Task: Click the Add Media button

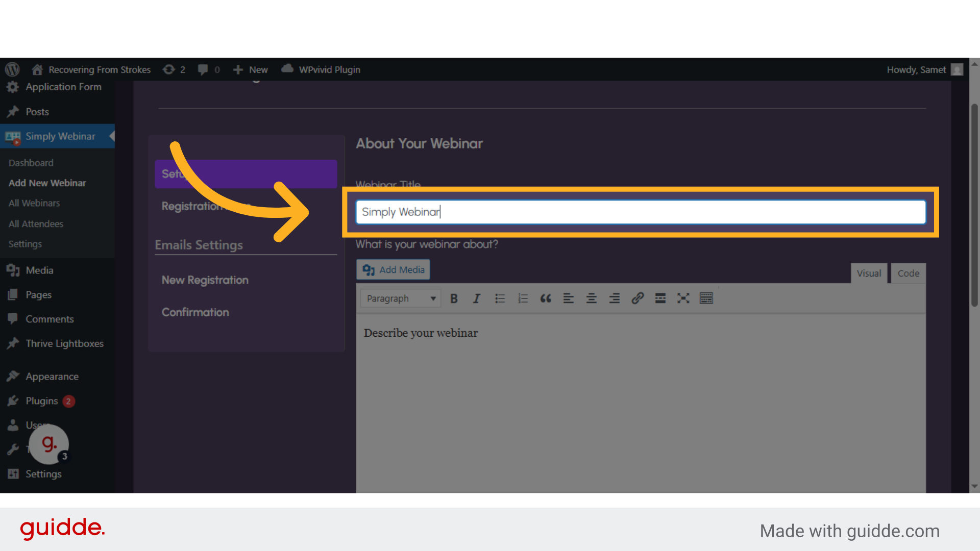Action: click(393, 270)
